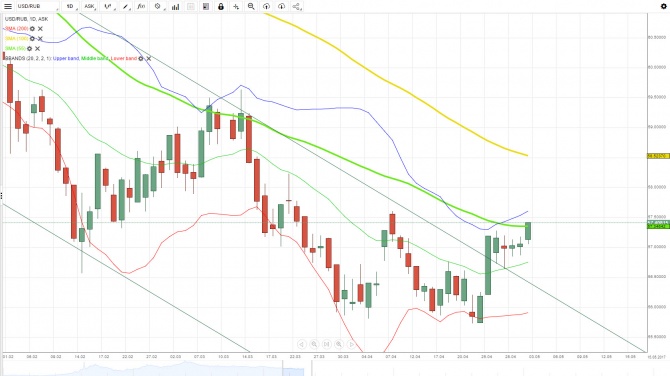Viewport: 670px width, 376px height.
Task: Click the SMA (50) legend label
Action: tap(15, 48)
